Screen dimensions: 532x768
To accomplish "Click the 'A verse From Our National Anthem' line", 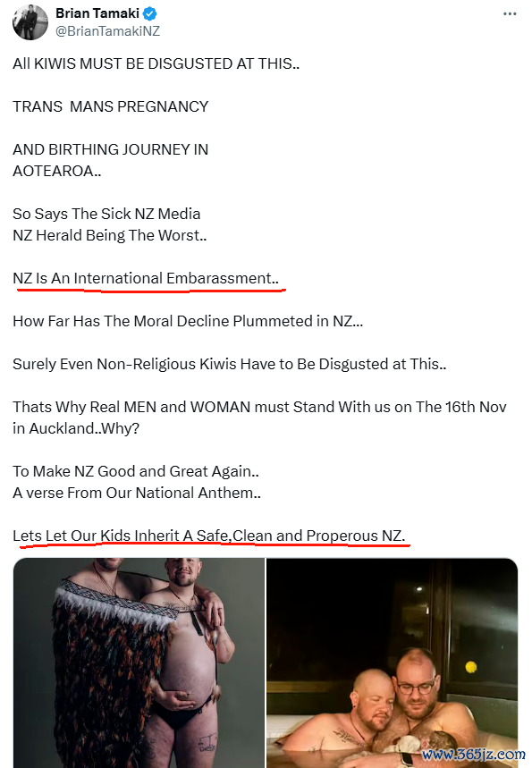I will pos(137,493).
